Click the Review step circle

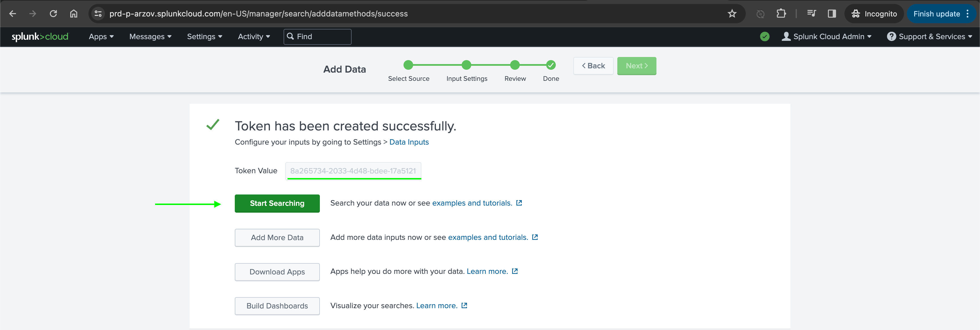pos(515,65)
